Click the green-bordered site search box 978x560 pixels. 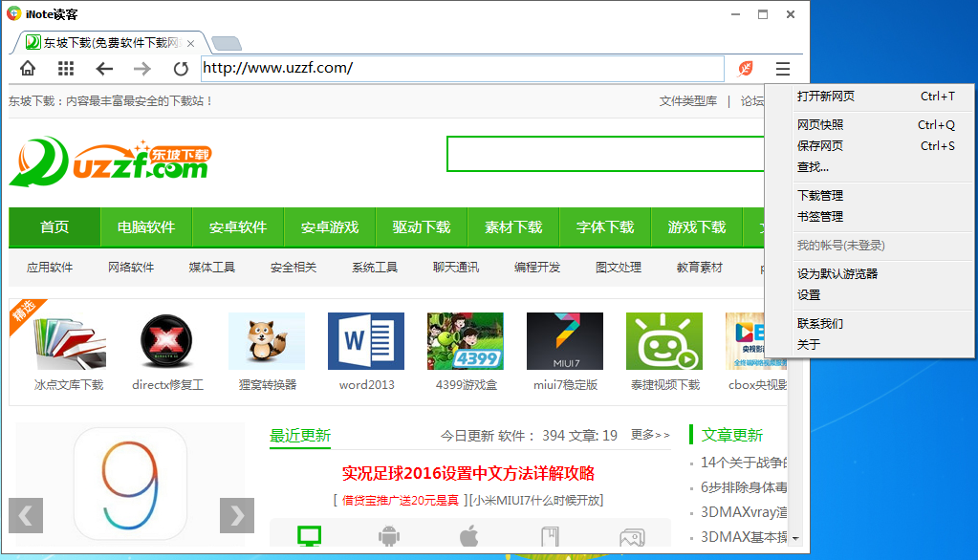tap(605, 154)
